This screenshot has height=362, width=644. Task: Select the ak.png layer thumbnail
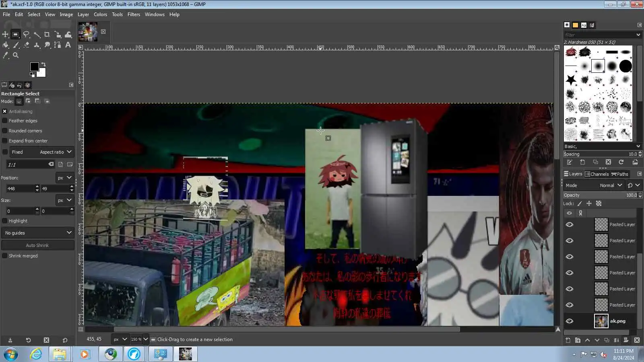(601, 321)
